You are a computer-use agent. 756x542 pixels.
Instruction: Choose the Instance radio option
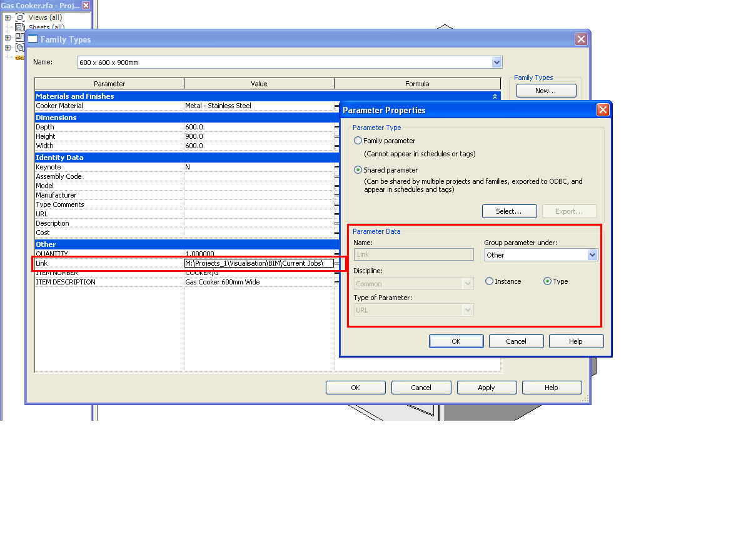490,281
